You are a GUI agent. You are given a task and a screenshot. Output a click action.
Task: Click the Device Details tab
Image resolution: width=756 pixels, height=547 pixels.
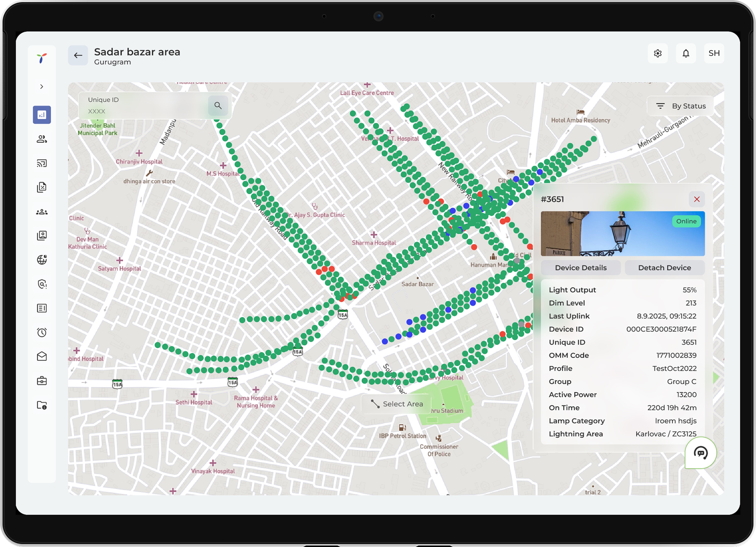tap(580, 268)
